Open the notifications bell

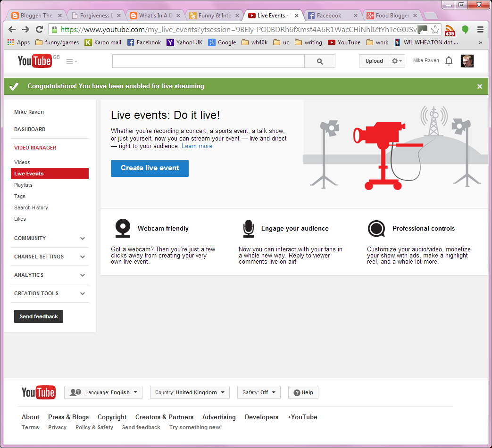tap(449, 61)
